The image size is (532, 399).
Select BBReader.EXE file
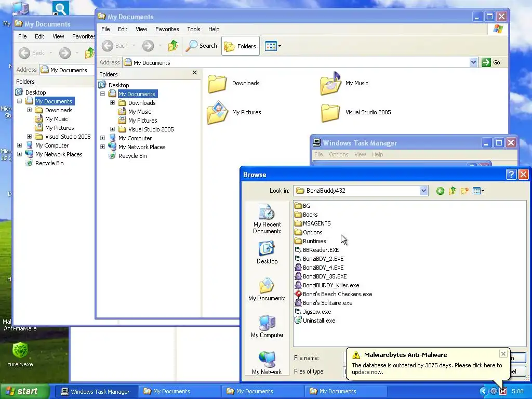coord(317,250)
